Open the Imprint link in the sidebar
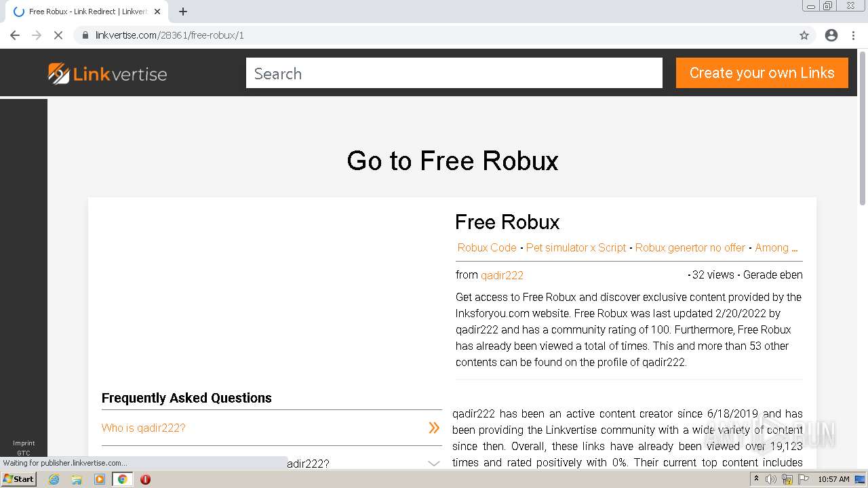This screenshot has width=868, height=488. [24, 443]
